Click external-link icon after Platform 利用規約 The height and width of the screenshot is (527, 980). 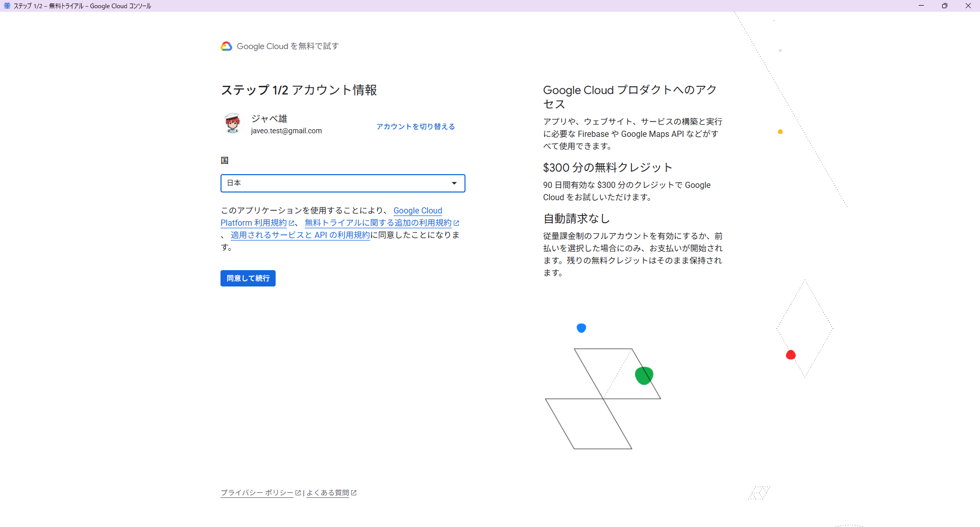[291, 223]
